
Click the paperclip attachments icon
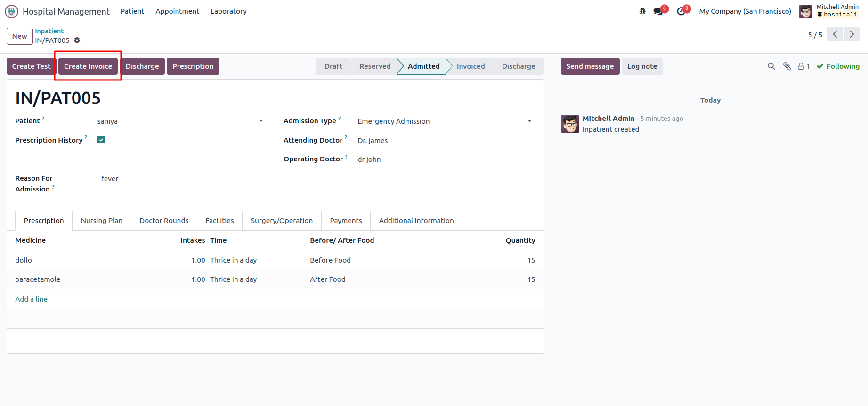pos(787,66)
